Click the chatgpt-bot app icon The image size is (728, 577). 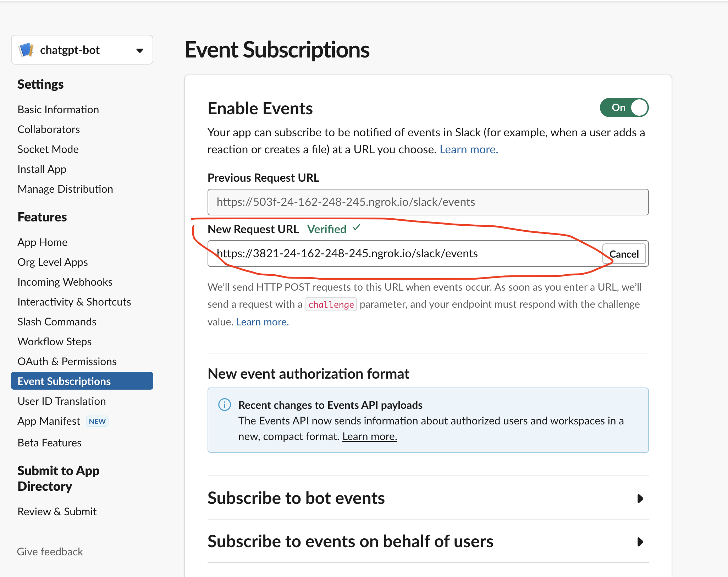click(x=26, y=50)
